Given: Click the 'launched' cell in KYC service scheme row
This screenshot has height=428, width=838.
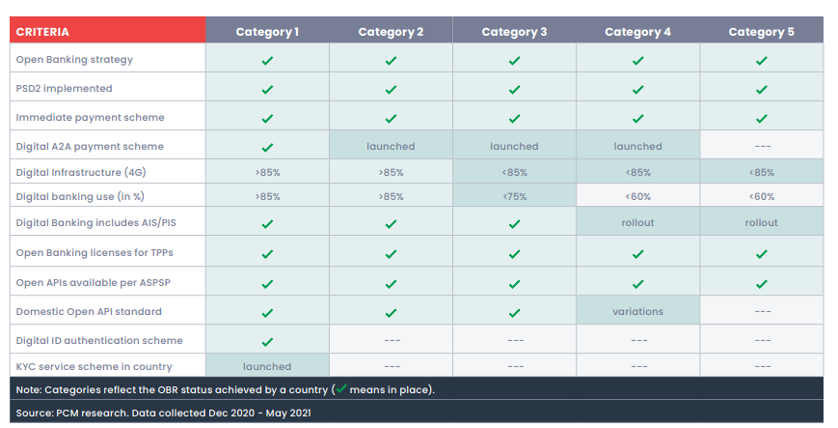Looking at the screenshot, I should click(x=267, y=366).
